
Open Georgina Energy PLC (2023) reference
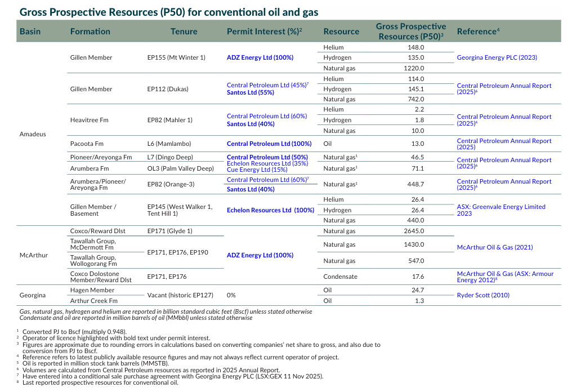tap(497, 57)
